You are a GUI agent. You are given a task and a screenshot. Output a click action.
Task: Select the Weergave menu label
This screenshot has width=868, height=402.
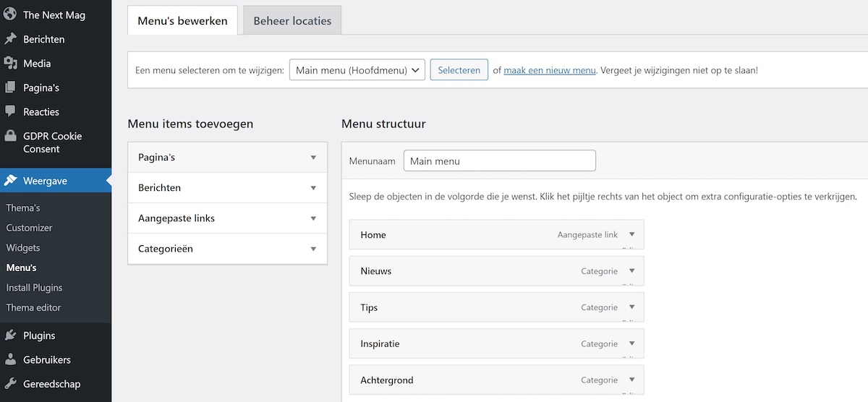[45, 181]
